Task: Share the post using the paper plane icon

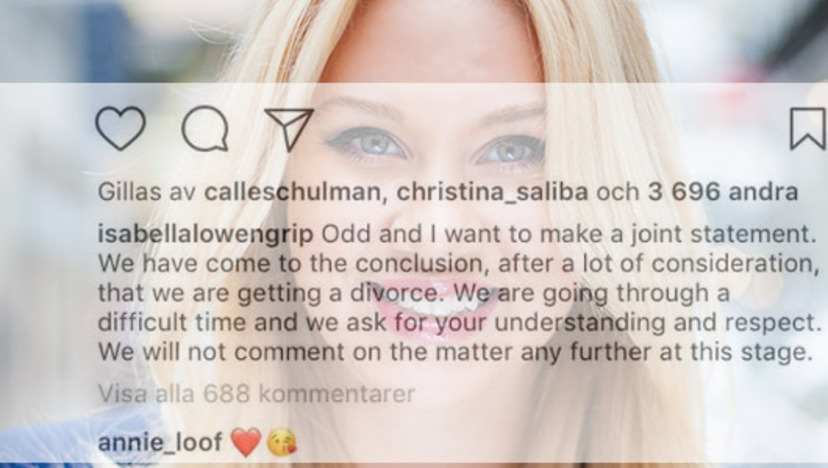Action: [x=289, y=129]
